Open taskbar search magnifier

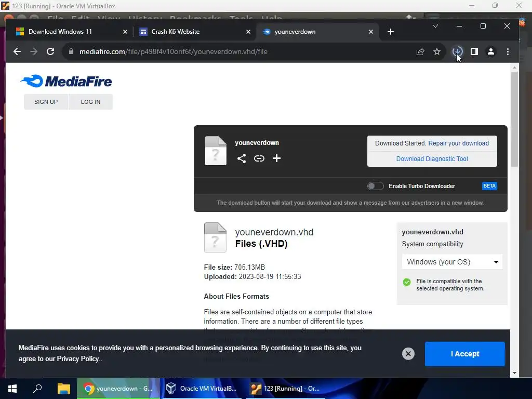(37, 389)
